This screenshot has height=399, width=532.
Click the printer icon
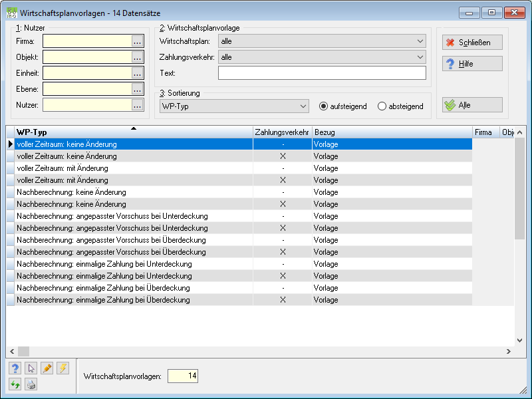[31, 384]
